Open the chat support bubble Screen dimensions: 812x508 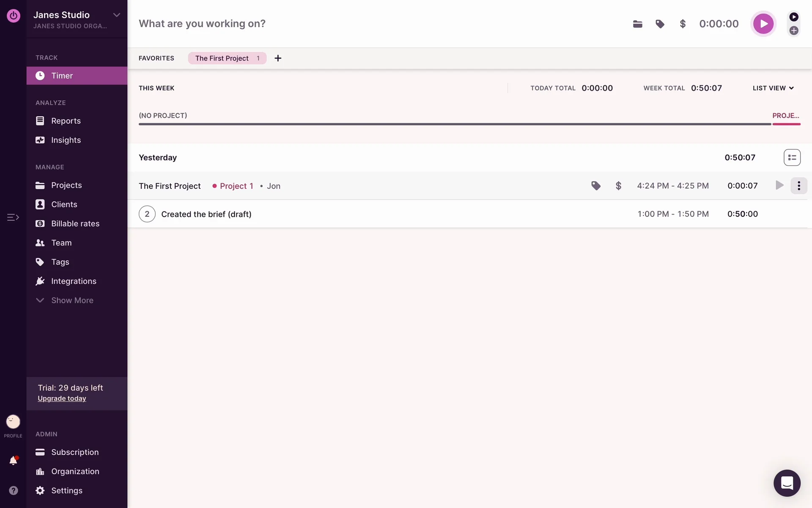pos(787,483)
